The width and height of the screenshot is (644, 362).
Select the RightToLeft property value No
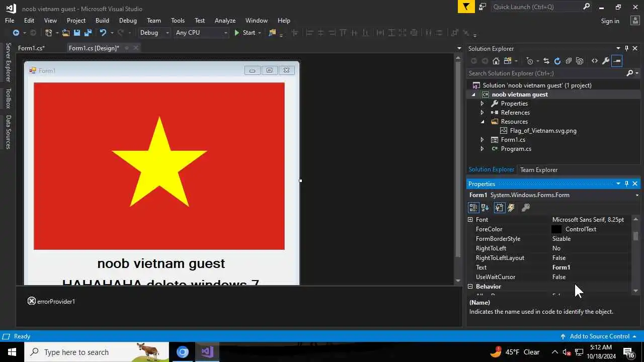pyautogui.click(x=556, y=248)
